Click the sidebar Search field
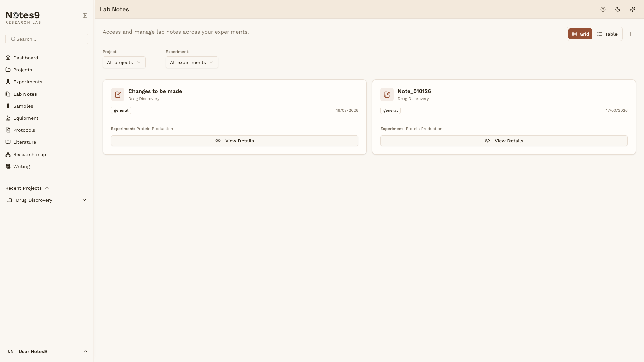This screenshot has width=644, height=362. 47,39
